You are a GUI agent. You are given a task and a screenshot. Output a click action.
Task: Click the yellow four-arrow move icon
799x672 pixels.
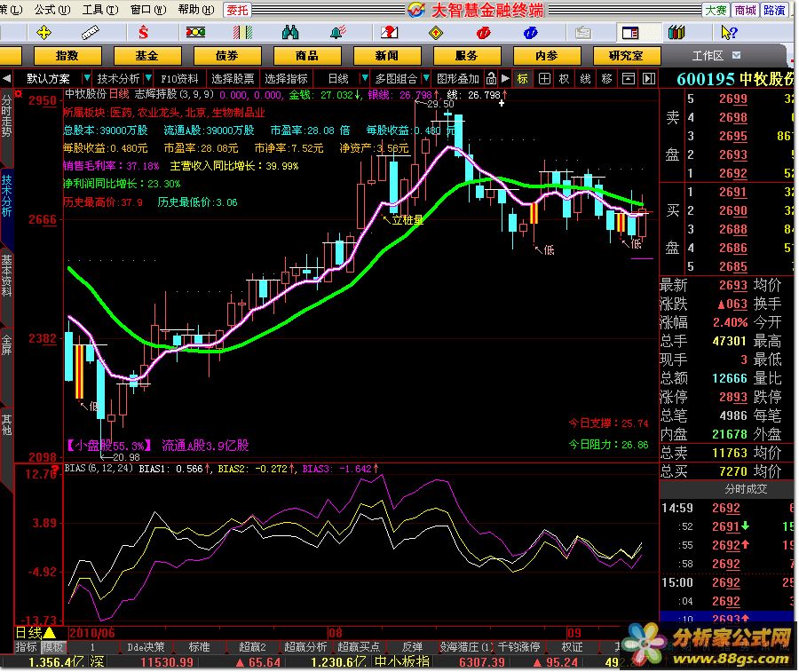pyautogui.click(x=44, y=33)
